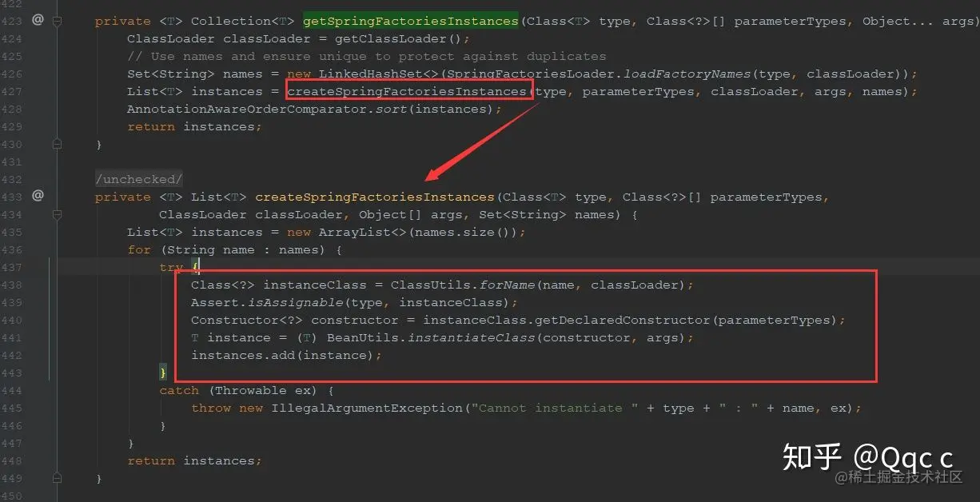Click line number 427 in the gutter

click(11, 91)
